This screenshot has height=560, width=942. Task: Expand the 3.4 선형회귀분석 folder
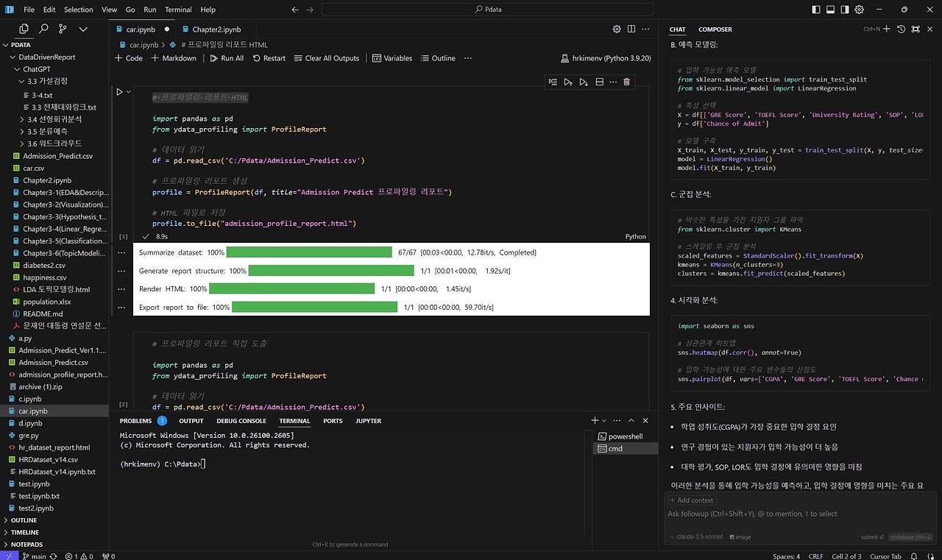tap(54, 118)
